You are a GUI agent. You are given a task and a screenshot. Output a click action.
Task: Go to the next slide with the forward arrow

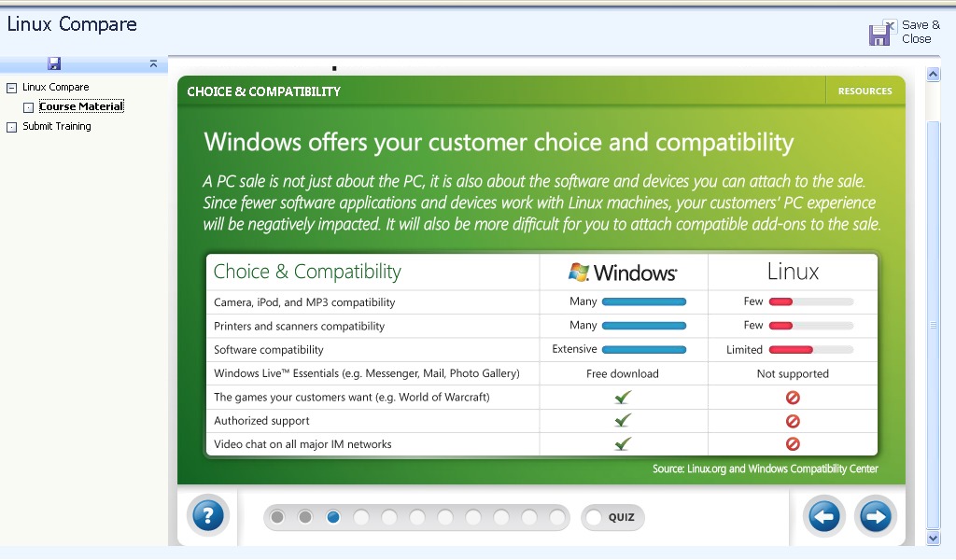[x=876, y=517]
